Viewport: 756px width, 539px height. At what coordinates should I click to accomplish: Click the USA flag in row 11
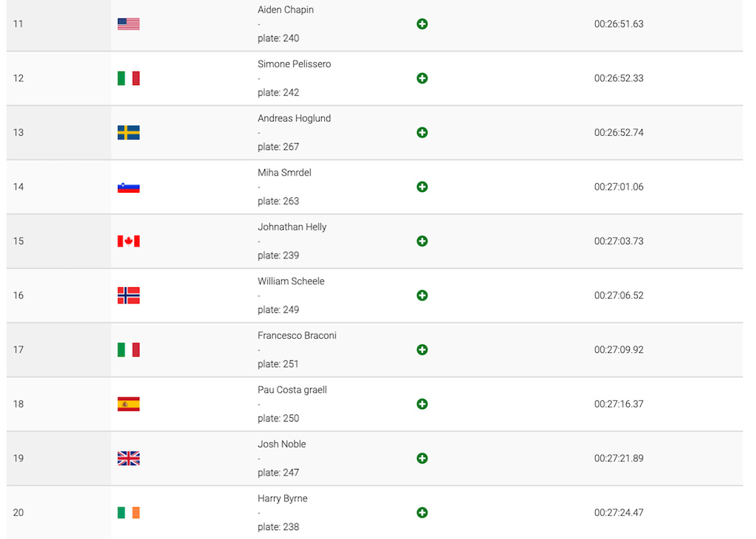pyautogui.click(x=128, y=24)
